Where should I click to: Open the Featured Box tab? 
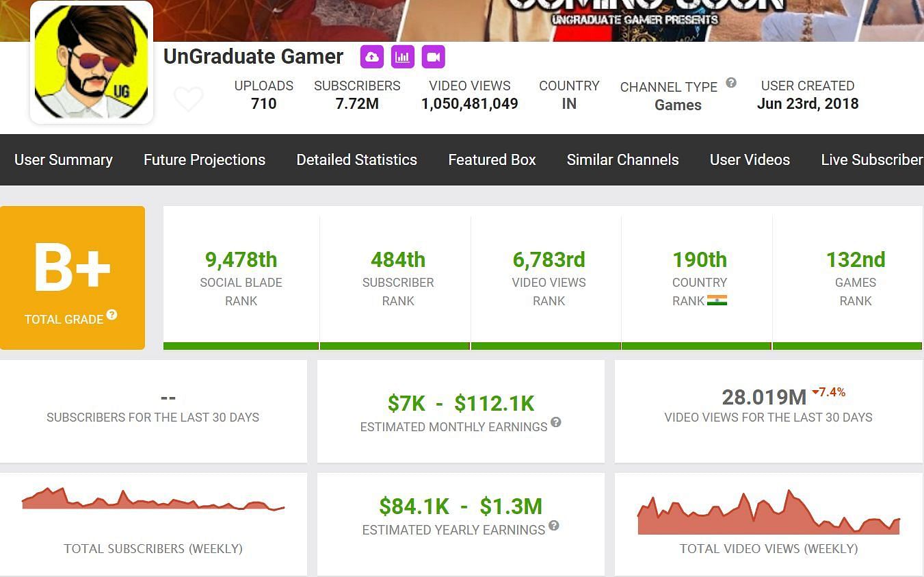tap(492, 159)
